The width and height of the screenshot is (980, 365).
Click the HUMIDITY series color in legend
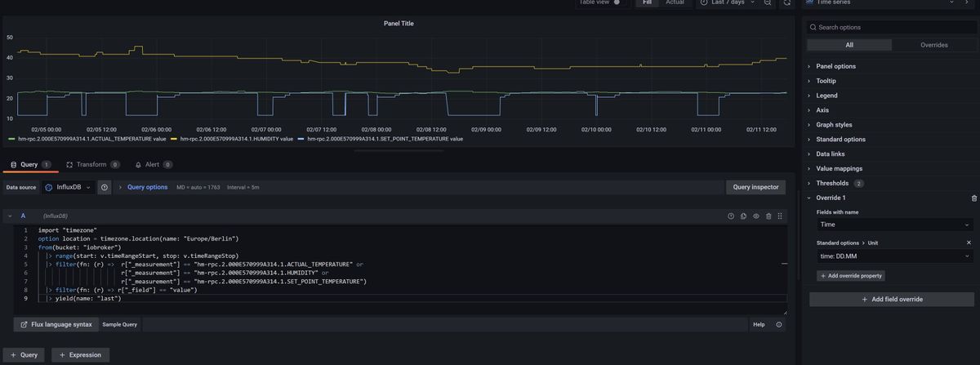coord(175,139)
